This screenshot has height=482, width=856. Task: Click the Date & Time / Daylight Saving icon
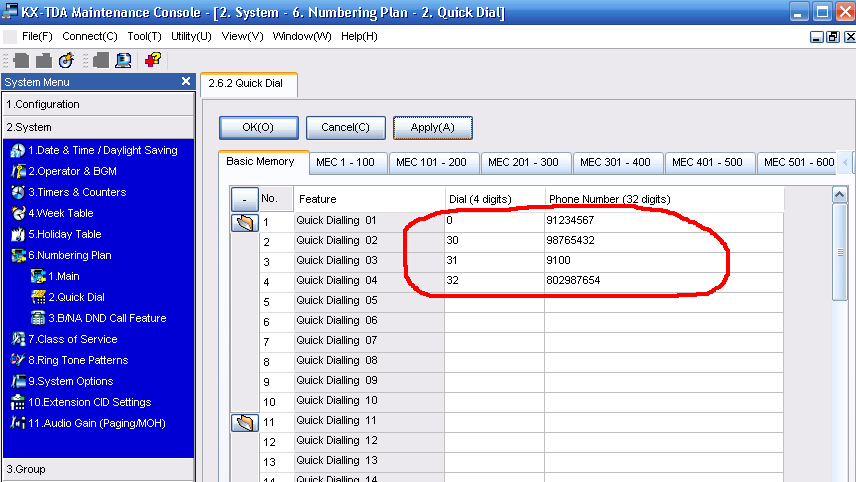click(x=17, y=150)
